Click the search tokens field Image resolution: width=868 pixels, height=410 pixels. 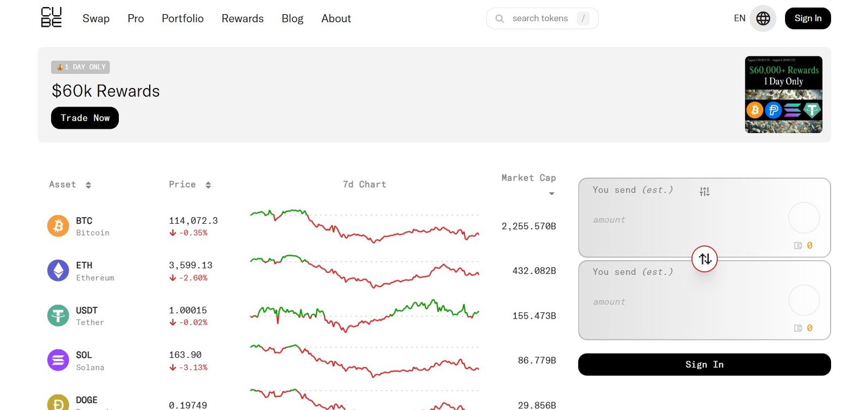[540, 18]
